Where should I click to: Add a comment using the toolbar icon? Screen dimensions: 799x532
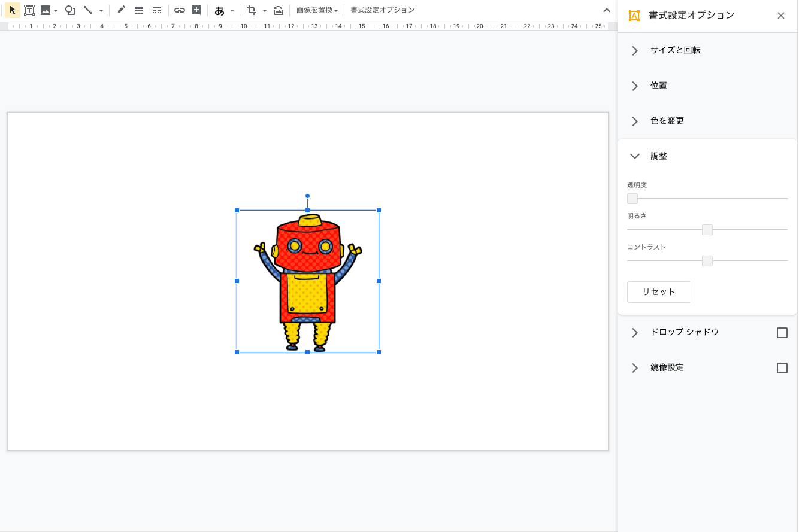pos(196,10)
